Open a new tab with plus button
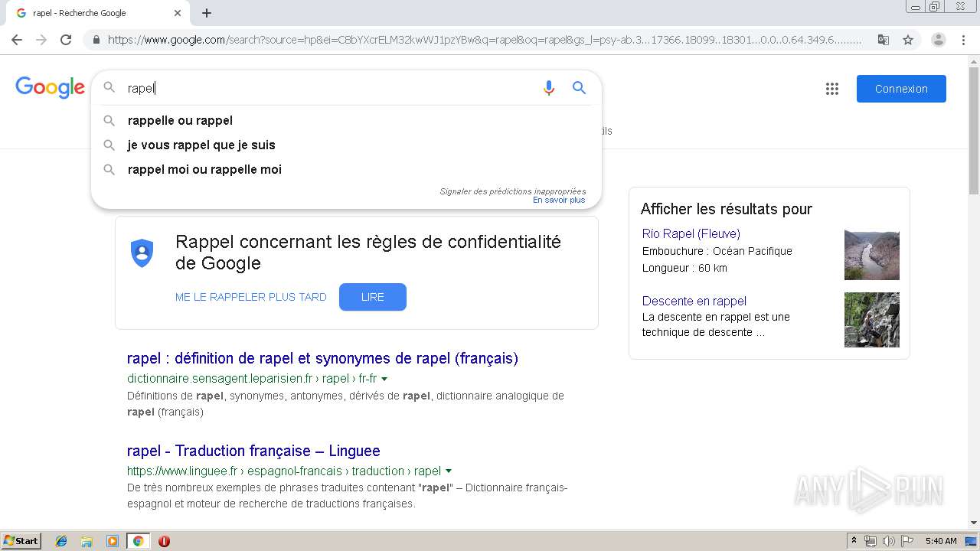The image size is (980, 551). tap(207, 13)
